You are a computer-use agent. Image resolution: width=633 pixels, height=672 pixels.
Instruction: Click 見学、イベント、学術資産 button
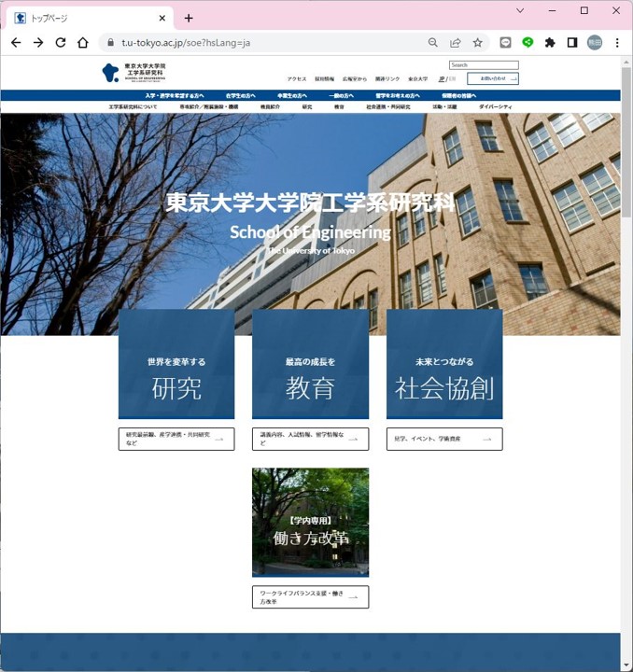tap(444, 439)
